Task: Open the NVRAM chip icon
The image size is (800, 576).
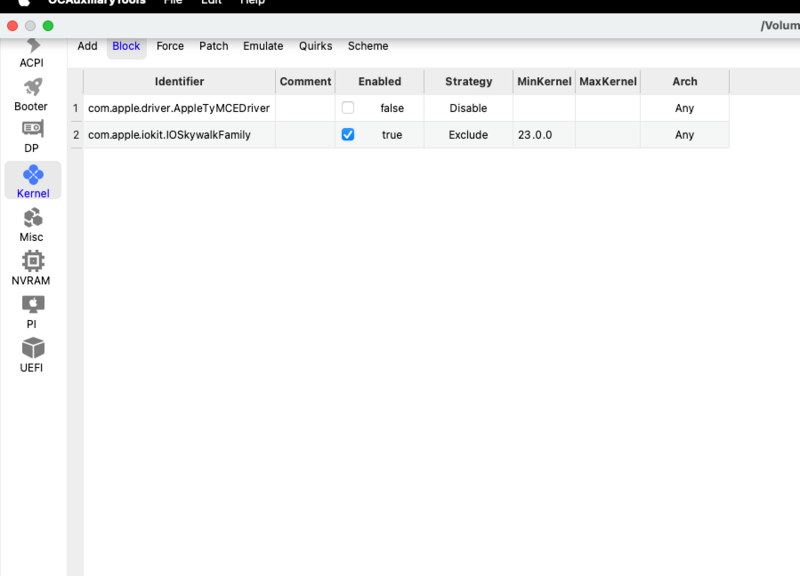Action: [33, 261]
